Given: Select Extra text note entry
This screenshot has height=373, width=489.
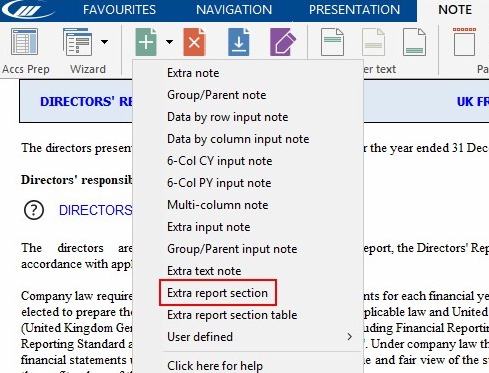Looking at the screenshot, I should tap(204, 271).
